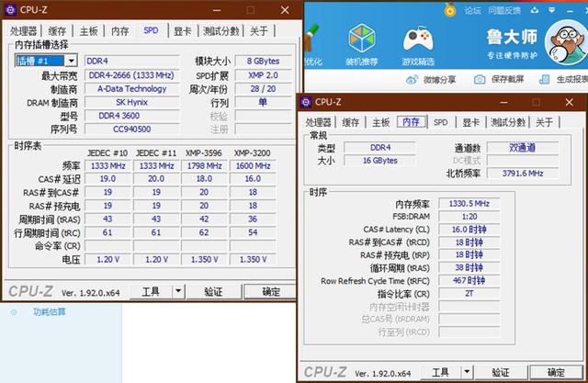The width and height of the screenshot is (588, 383).
Task: Click the 1600 MHz XMP-3200 frequency cell
Action: pos(254,165)
